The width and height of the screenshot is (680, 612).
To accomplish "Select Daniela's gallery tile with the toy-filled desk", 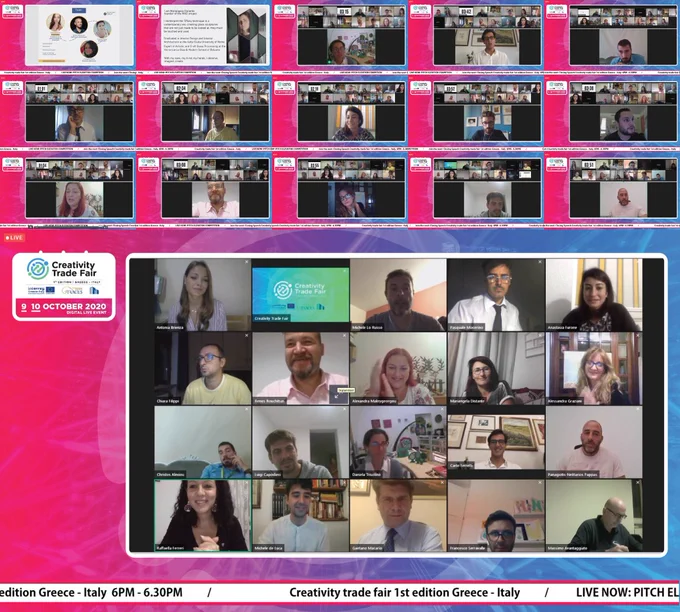I will (x=398, y=442).
